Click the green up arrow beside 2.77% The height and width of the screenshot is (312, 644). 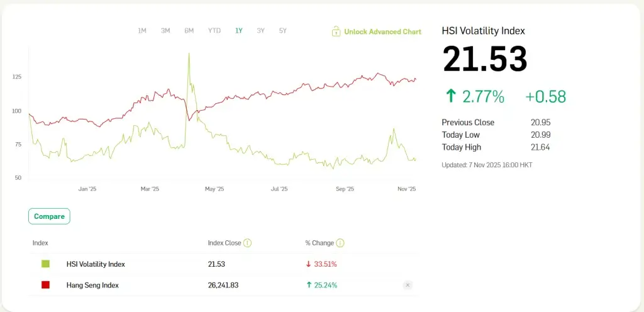(x=450, y=96)
